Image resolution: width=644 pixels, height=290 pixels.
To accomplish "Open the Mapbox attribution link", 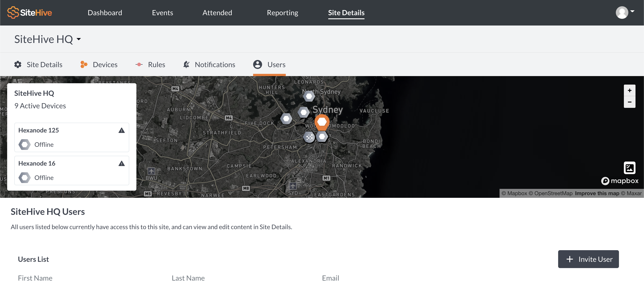I will [x=514, y=193].
